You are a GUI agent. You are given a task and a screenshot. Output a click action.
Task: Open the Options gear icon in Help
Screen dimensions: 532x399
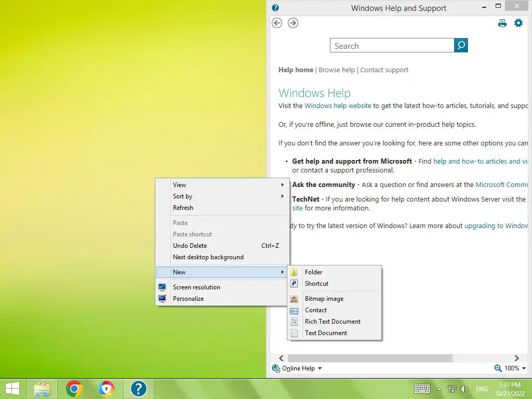pos(518,23)
